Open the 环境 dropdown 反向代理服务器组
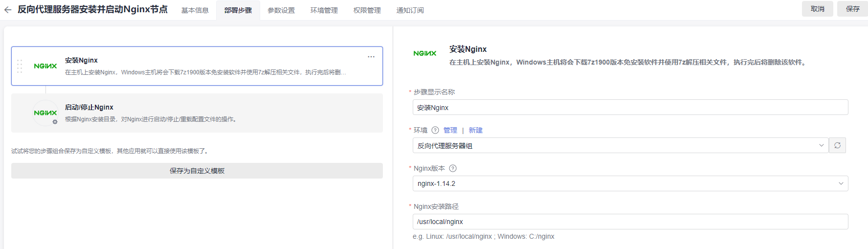This screenshot has width=868, height=249. 621,145
